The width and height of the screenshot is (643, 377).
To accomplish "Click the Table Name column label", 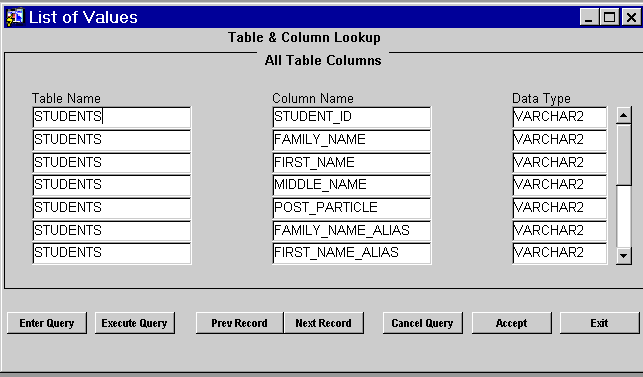I will pos(66,98).
